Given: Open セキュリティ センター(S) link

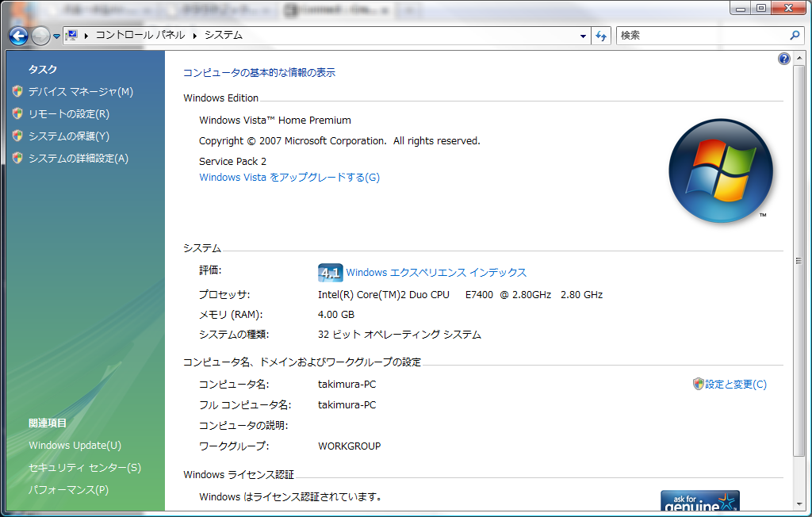Looking at the screenshot, I should pyautogui.click(x=85, y=468).
